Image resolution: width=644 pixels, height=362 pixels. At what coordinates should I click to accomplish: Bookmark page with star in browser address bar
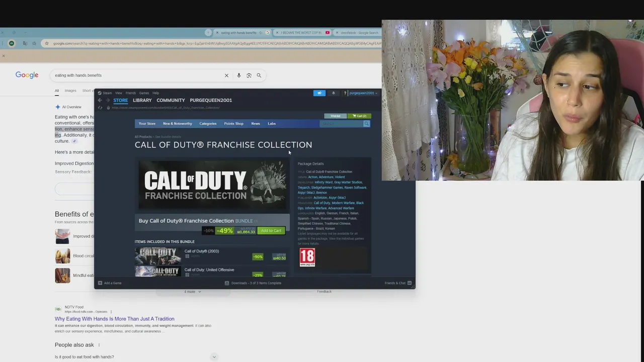(47, 43)
